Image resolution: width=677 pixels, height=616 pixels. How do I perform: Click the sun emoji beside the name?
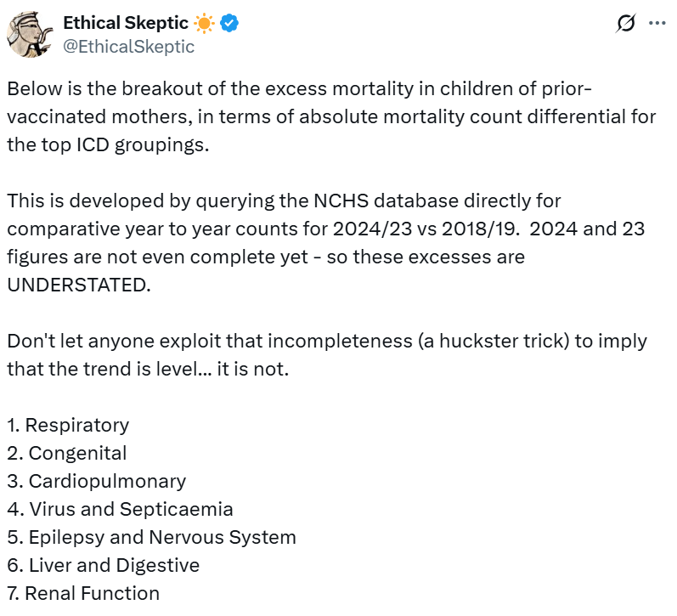click(204, 24)
